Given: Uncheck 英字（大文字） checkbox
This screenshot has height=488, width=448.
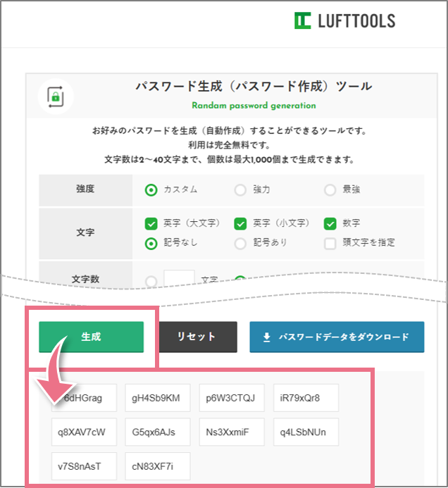Looking at the screenshot, I should [x=151, y=224].
